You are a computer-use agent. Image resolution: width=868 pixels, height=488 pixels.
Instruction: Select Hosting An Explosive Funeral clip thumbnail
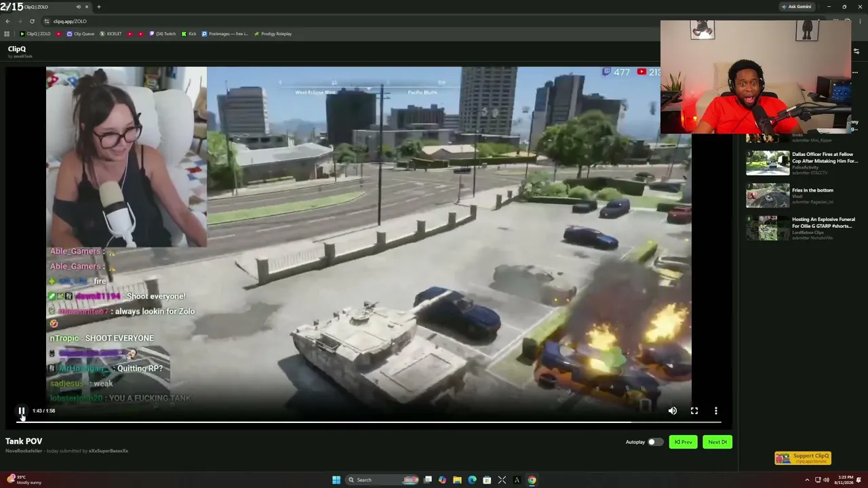768,228
